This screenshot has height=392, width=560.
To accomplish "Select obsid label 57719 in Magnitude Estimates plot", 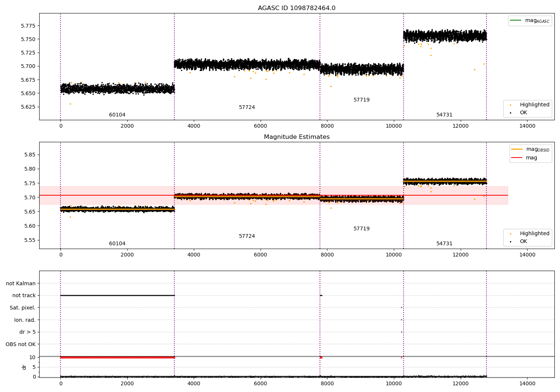I will (361, 228).
